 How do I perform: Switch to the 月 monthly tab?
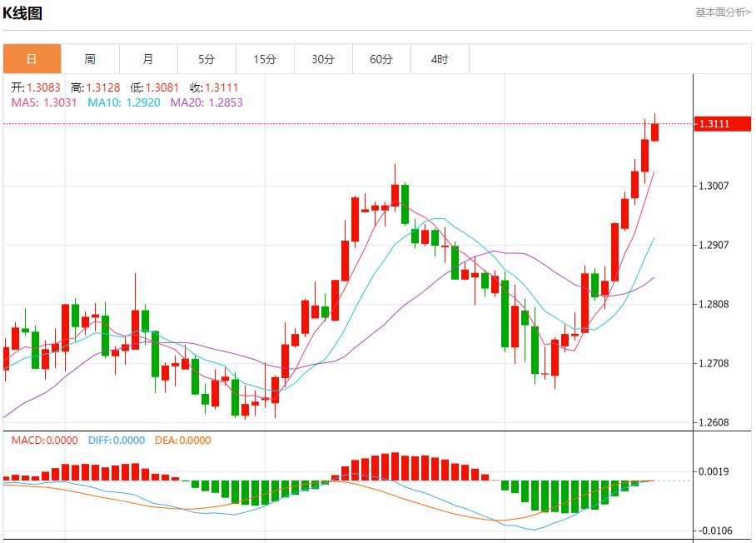[x=148, y=59]
